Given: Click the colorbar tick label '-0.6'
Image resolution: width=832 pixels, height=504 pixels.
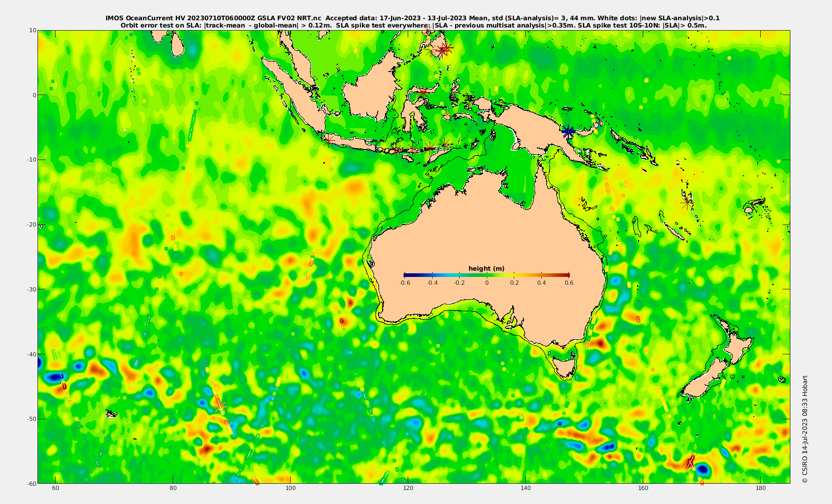Looking at the screenshot, I should click(405, 283).
